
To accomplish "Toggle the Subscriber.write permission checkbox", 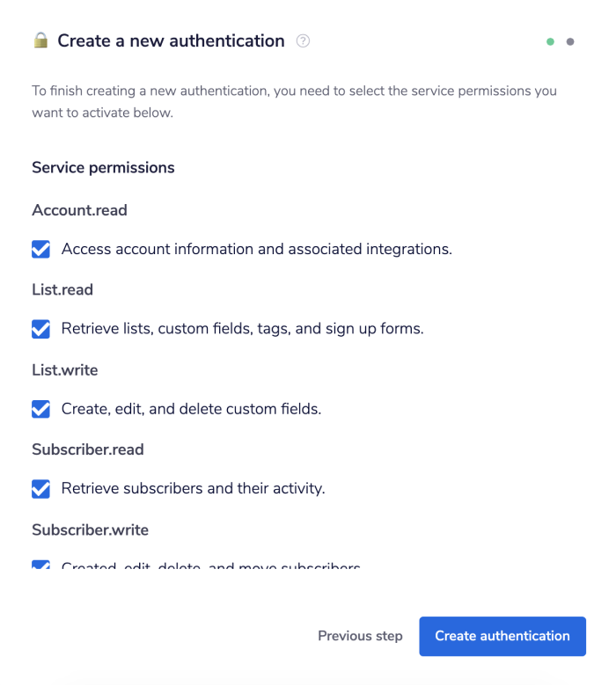I will coord(40,565).
